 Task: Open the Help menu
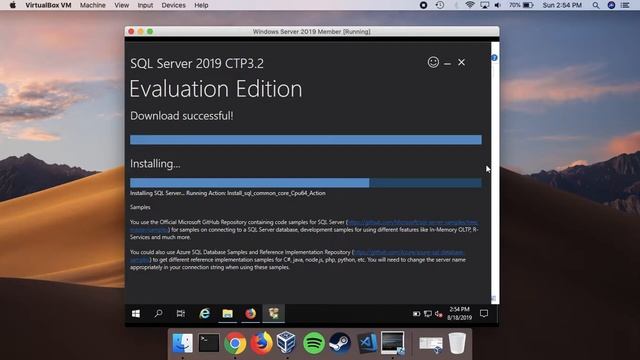point(201,5)
